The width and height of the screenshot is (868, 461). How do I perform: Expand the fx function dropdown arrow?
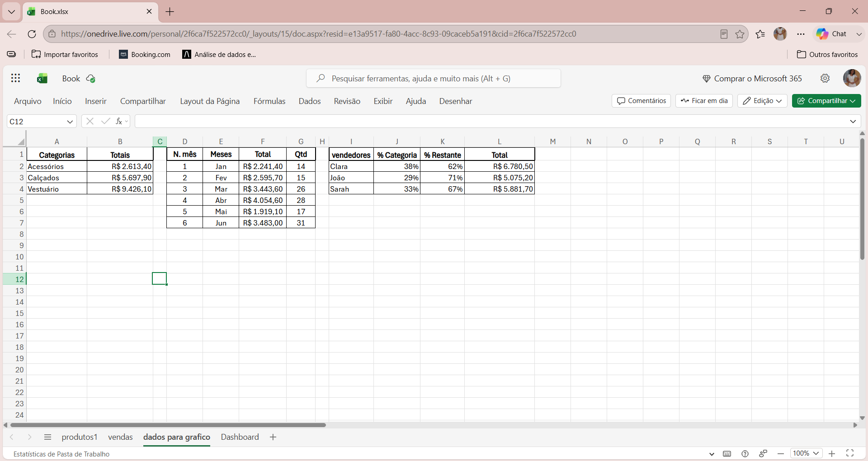(127, 121)
